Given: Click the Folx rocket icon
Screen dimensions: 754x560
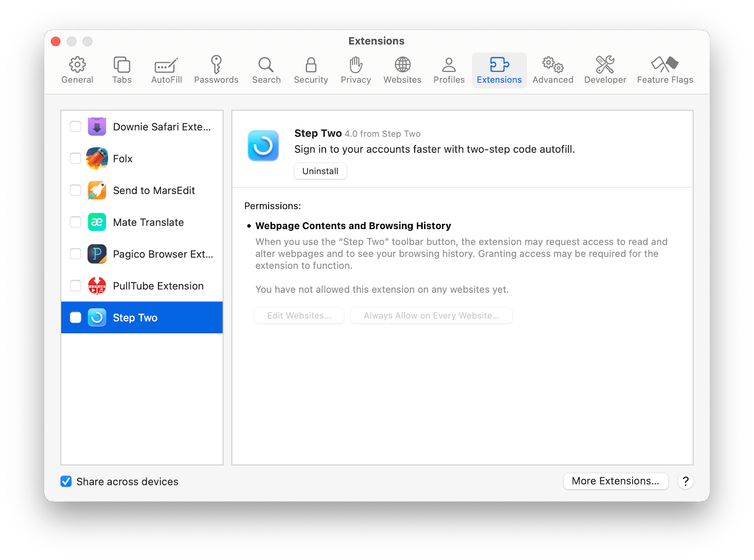Looking at the screenshot, I should pyautogui.click(x=97, y=158).
